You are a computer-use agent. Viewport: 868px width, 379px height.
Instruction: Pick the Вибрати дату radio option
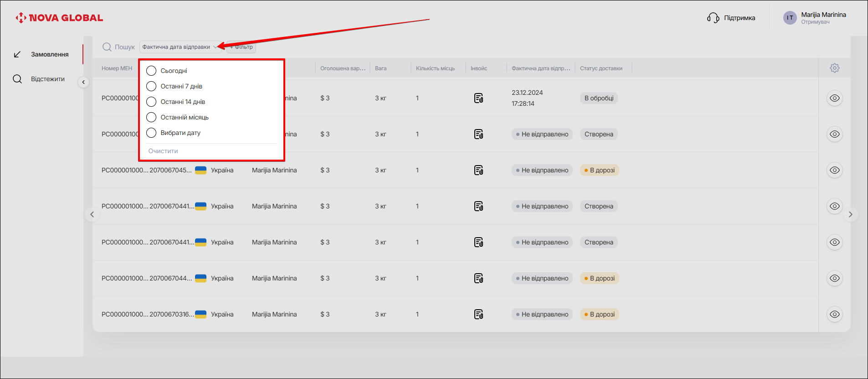pos(151,133)
